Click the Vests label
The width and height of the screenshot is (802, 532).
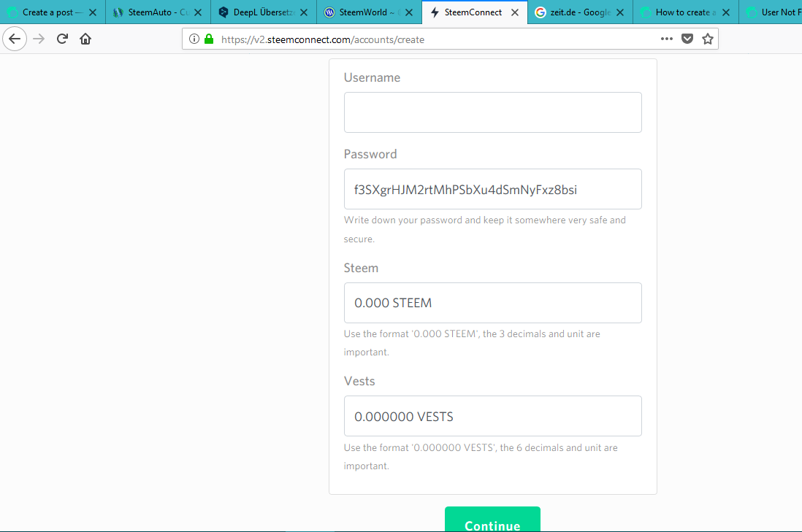(x=359, y=381)
